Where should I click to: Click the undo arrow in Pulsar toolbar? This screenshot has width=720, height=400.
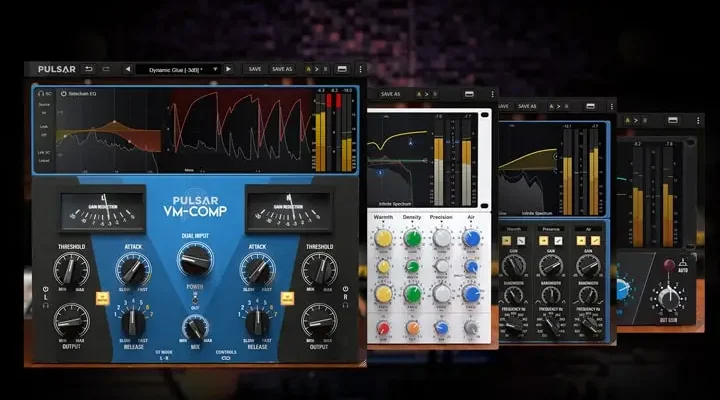[x=88, y=69]
